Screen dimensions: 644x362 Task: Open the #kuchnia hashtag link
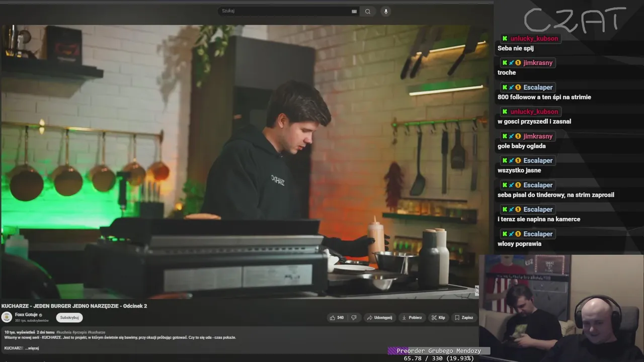tap(64, 332)
